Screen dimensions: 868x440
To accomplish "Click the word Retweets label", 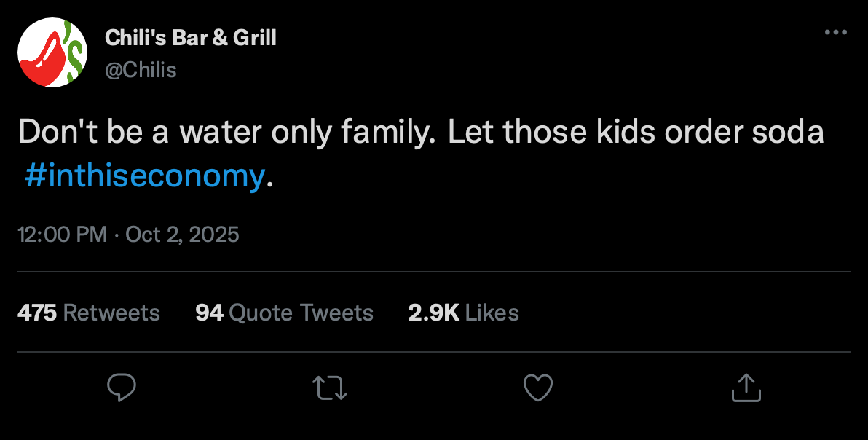I will click(x=111, y=313).
